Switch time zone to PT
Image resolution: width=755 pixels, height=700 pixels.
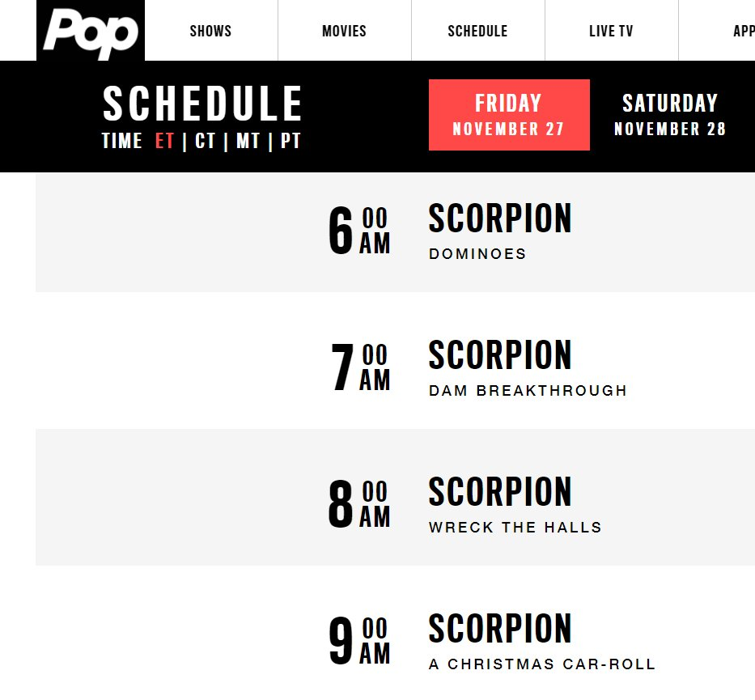coord(291,141)
